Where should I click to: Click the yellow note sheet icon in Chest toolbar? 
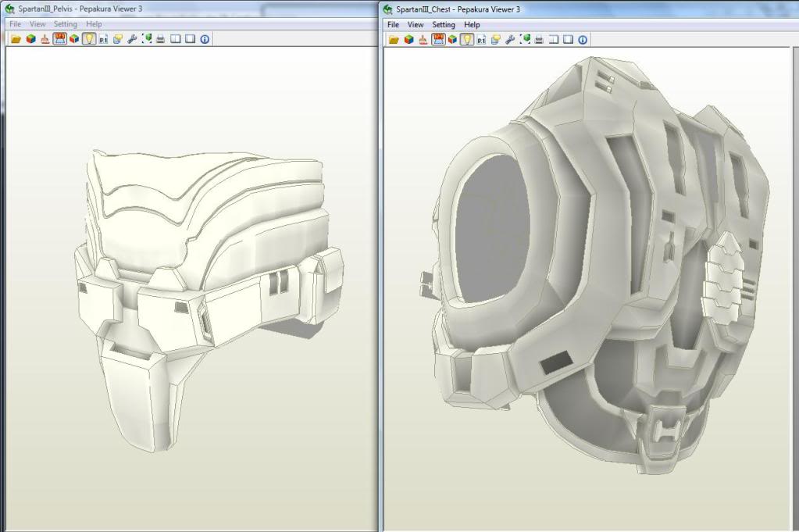(x=496, y=40)
